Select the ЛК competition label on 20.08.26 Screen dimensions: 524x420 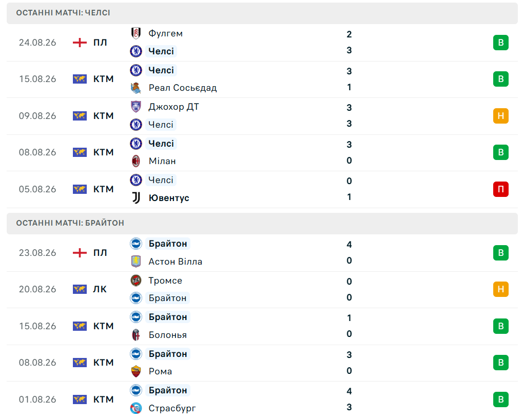click(x=100, y=289)
